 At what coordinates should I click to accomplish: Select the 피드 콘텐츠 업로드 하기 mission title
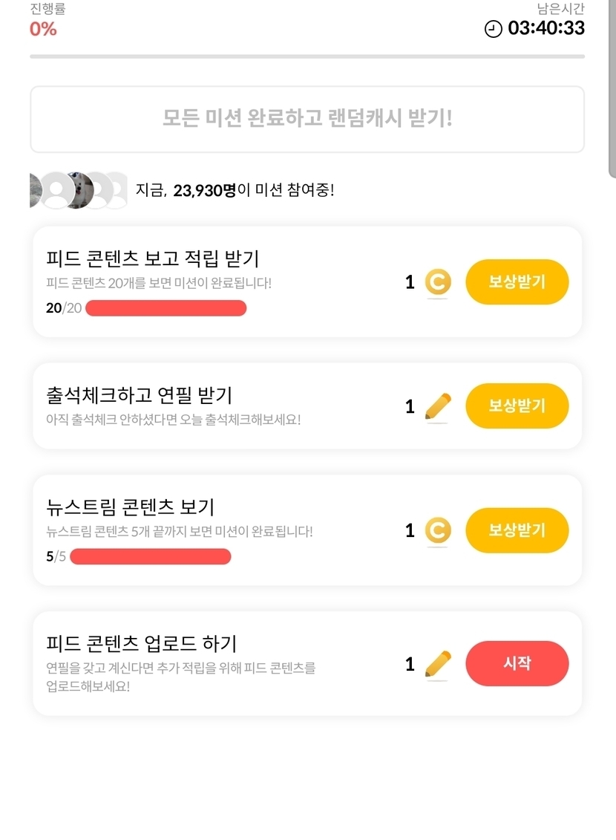tap(141, 643)
